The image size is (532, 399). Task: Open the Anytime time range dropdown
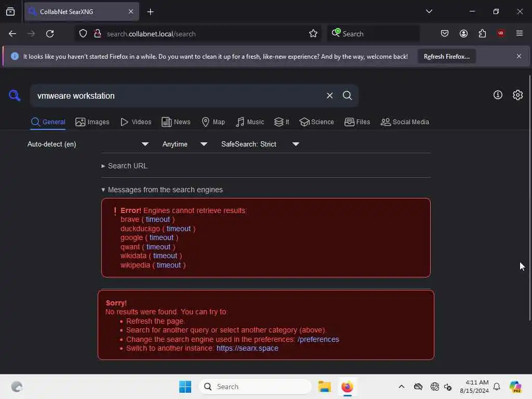coord(184,144)
